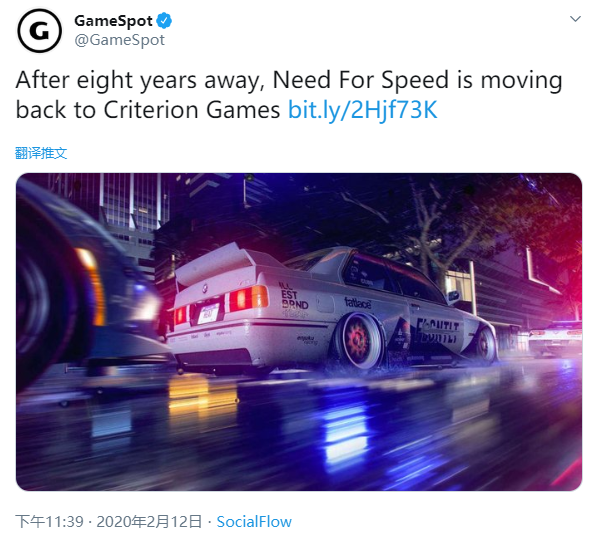Click the blurred foreground car's orange light
The image size is (595, 533).
(x=91, y=285)
